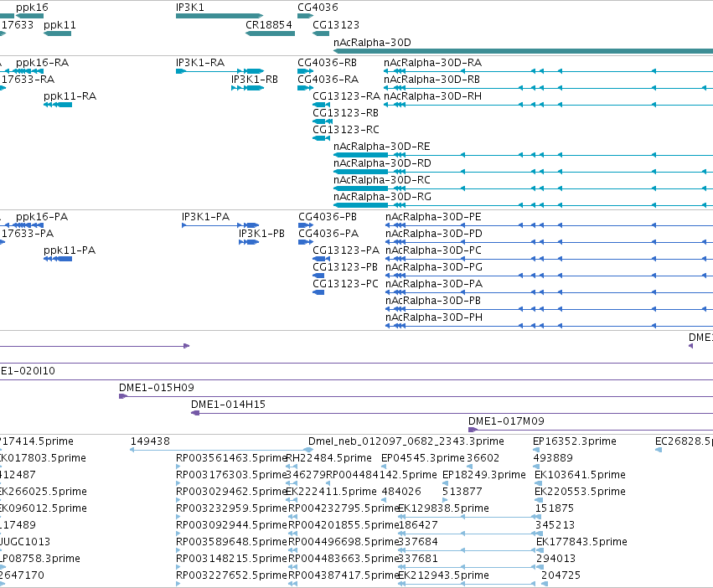Image resolution: width=713 pixels, height=588 pixels.
Task: Open EST label EK129838.5prime
Action: 443,508
